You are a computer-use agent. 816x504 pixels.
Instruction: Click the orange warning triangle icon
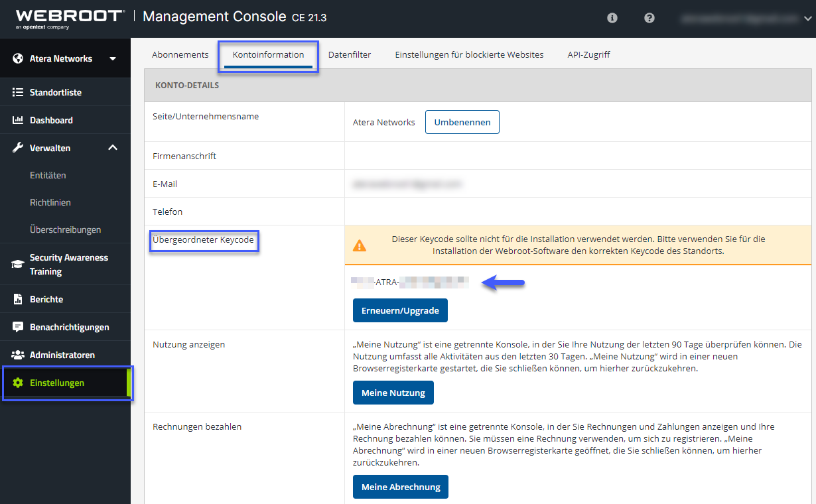coord(360,245)
